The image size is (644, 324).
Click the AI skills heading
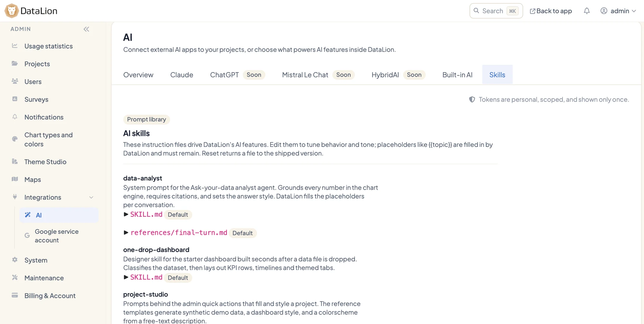[x=137, y=133]
